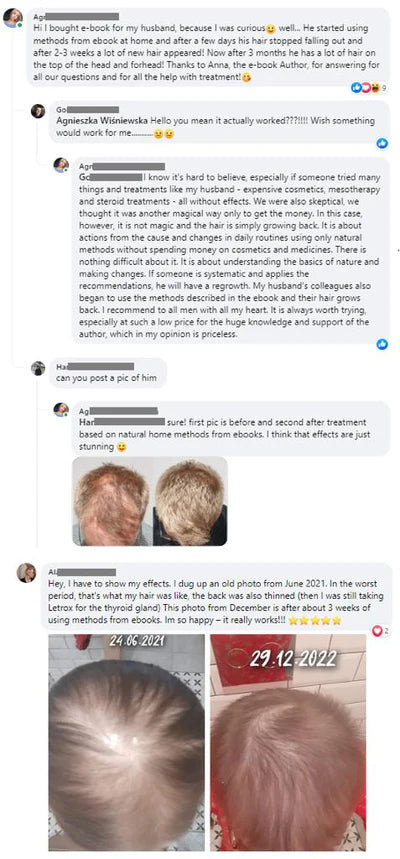The width and height of the screenshot is (400, 859).
Task: Click like reaction on 'Wish something would work' reply
Action: pos(382,143)
